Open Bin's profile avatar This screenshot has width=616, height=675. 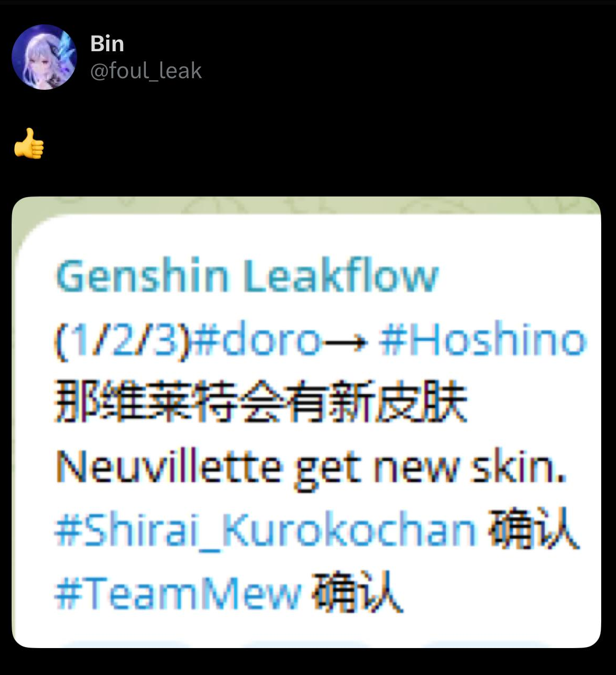click(x=44, y=57)
